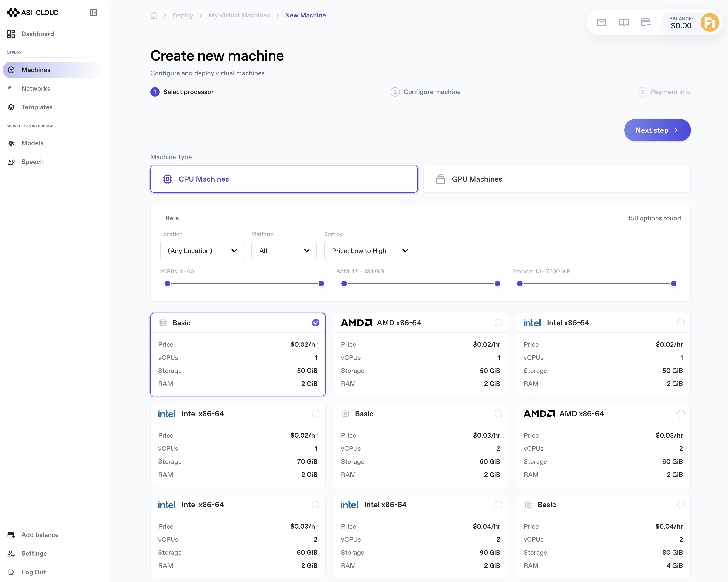Click the add-card icon in header
This screenshot has height=582, width=728.
point(646,22)
